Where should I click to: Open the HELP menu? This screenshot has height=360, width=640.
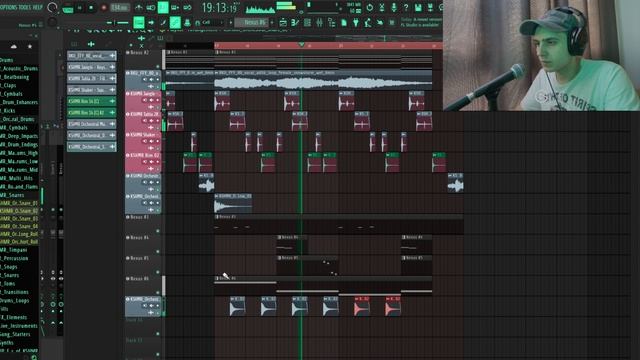click(x=37, y=7)
